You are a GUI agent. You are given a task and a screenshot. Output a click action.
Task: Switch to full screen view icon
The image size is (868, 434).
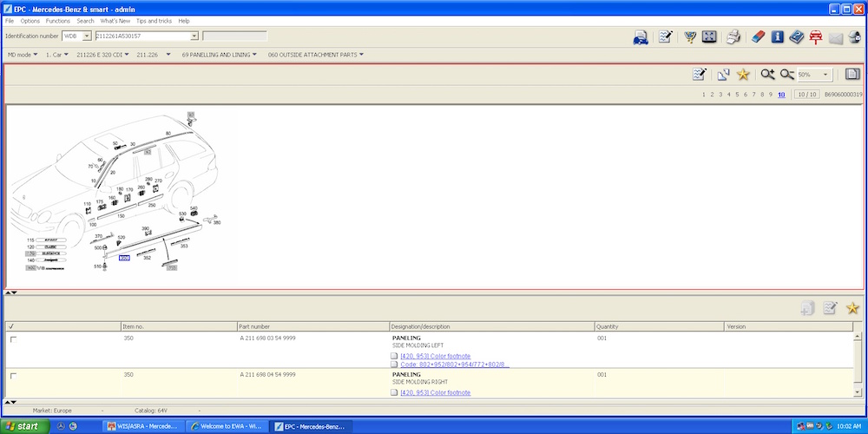709,37
